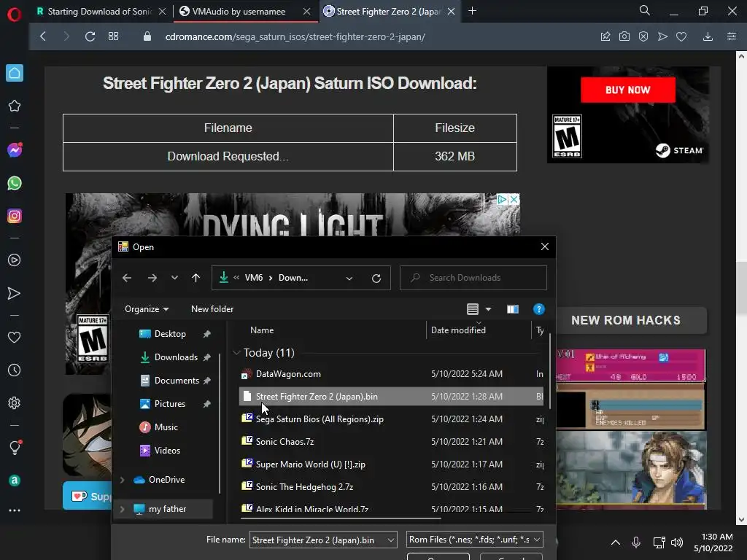Add page to bookmarks heart icon
Screen dimensions: 747x560
tap(681, 36)
